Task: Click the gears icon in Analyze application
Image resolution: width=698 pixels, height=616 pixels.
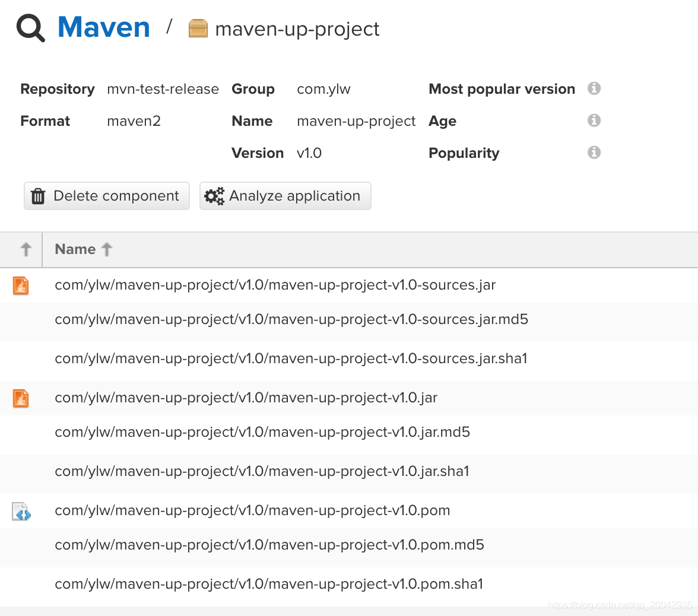Action: tap(214, 196)
